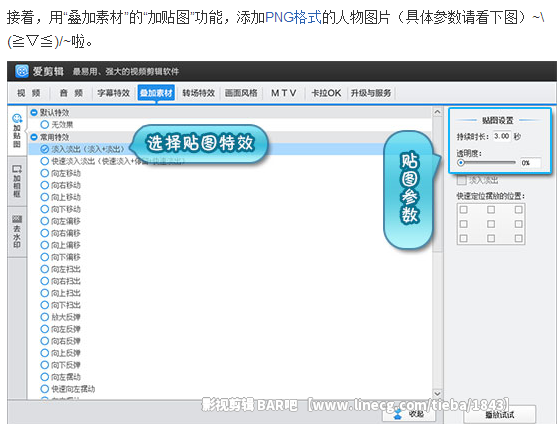Click the transparency 0% value field
This screenshot has width=557, height=424.
coord(530,163)
